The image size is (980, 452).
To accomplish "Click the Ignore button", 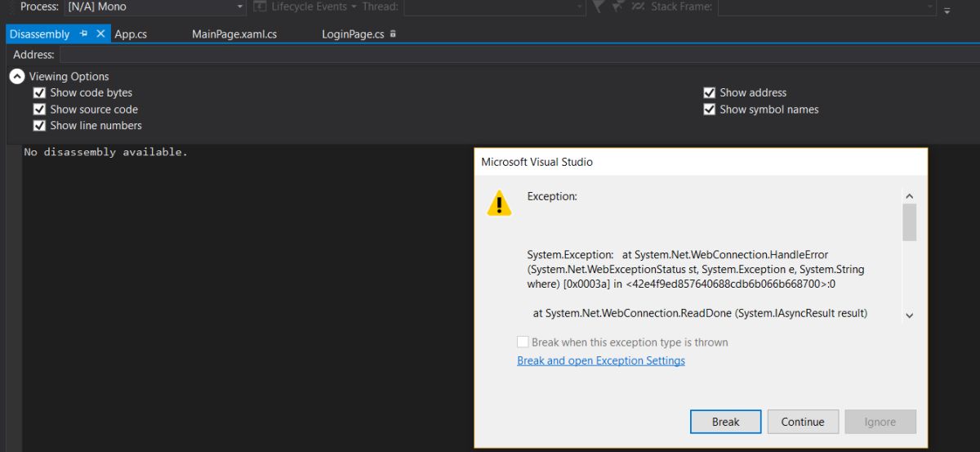I will [880, 422].
